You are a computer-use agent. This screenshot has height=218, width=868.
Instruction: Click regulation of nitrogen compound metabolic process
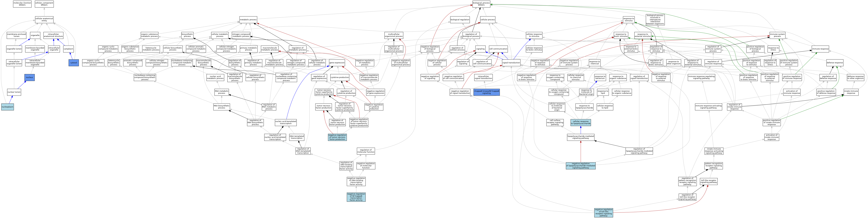pos(296,63)
